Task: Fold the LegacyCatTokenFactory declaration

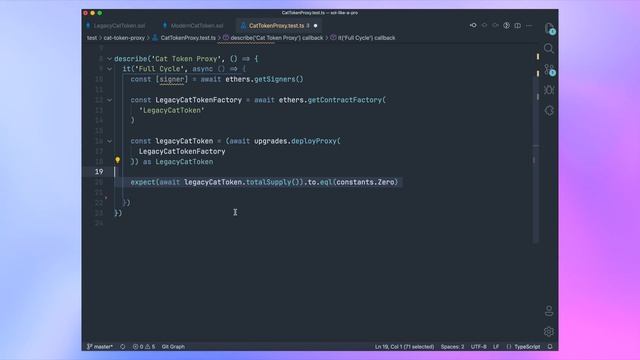Action: pos(109,100)
